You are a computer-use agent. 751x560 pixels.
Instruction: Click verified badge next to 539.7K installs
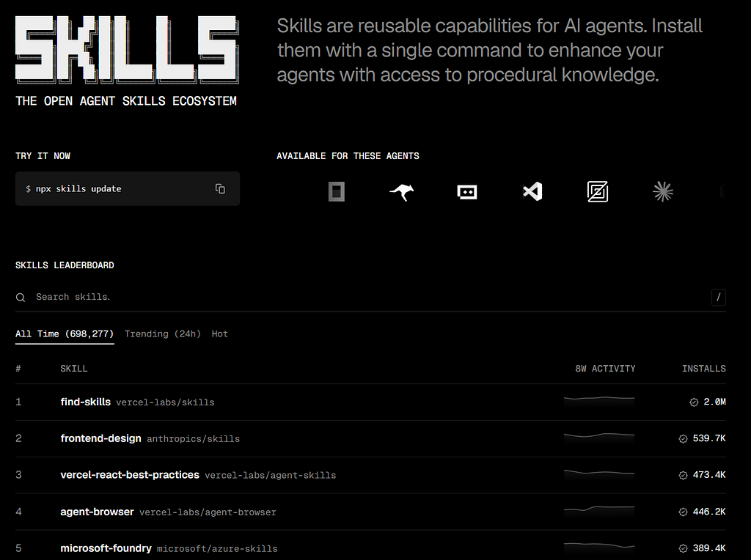point(683,438)
